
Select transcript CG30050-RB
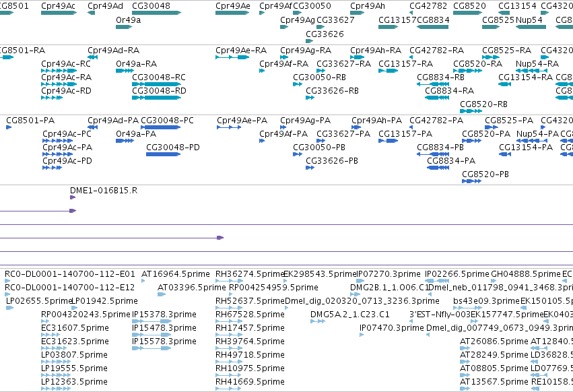[x=319, y=77]
